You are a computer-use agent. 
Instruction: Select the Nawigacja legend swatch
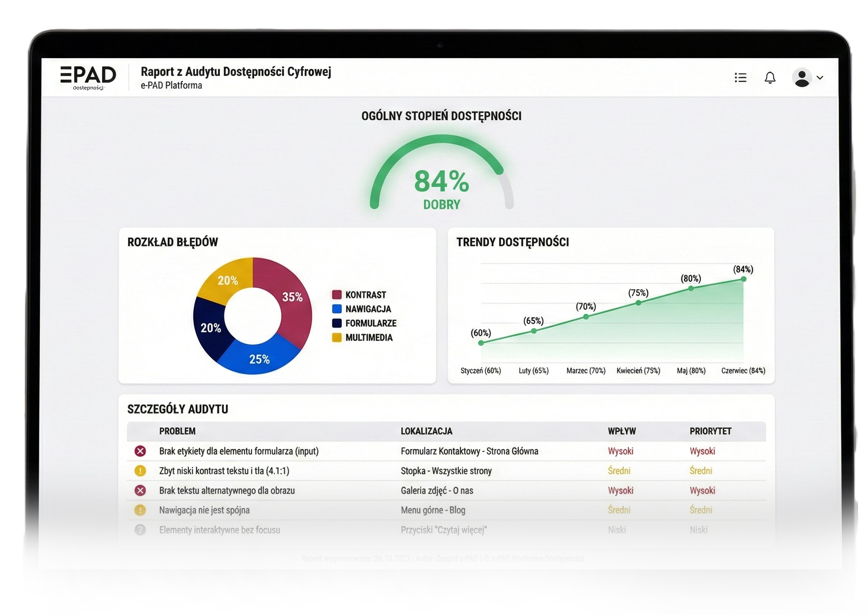(x=337, y=309)
